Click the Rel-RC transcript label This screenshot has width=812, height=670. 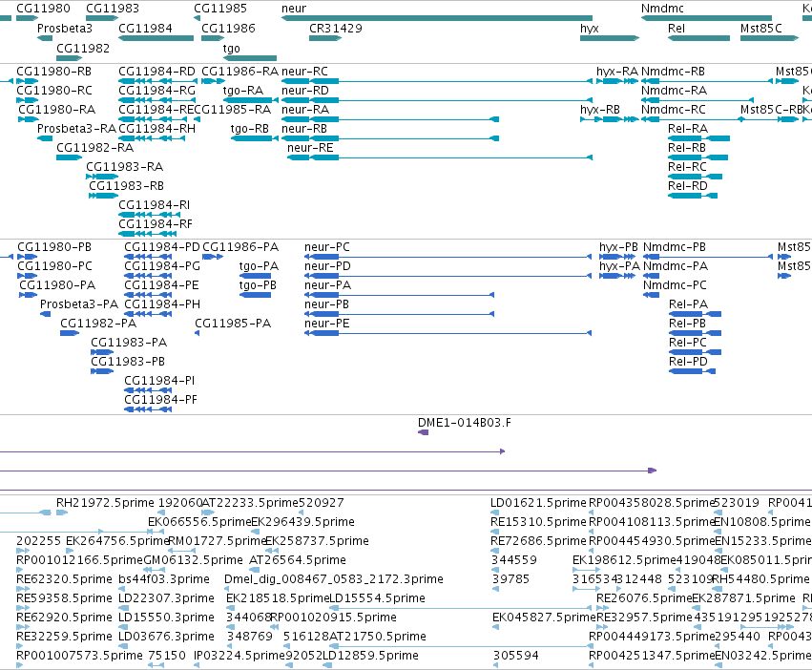[x=687, y=167]
